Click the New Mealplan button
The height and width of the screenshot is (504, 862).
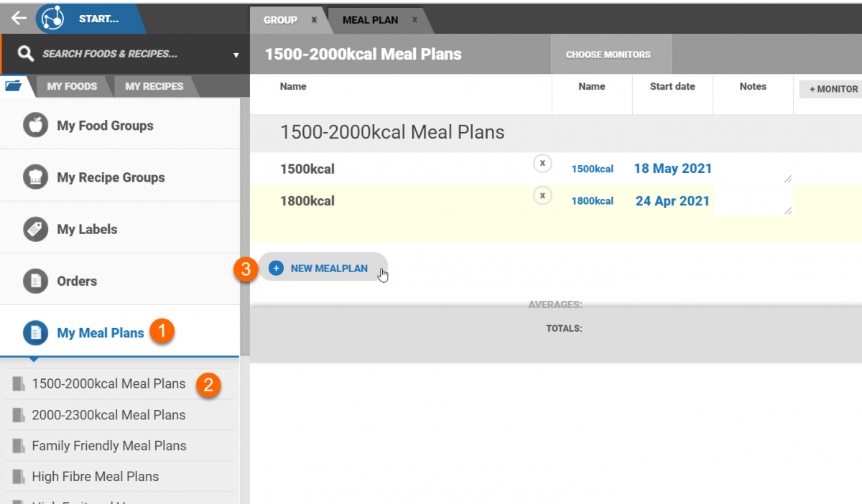[323, 269]
